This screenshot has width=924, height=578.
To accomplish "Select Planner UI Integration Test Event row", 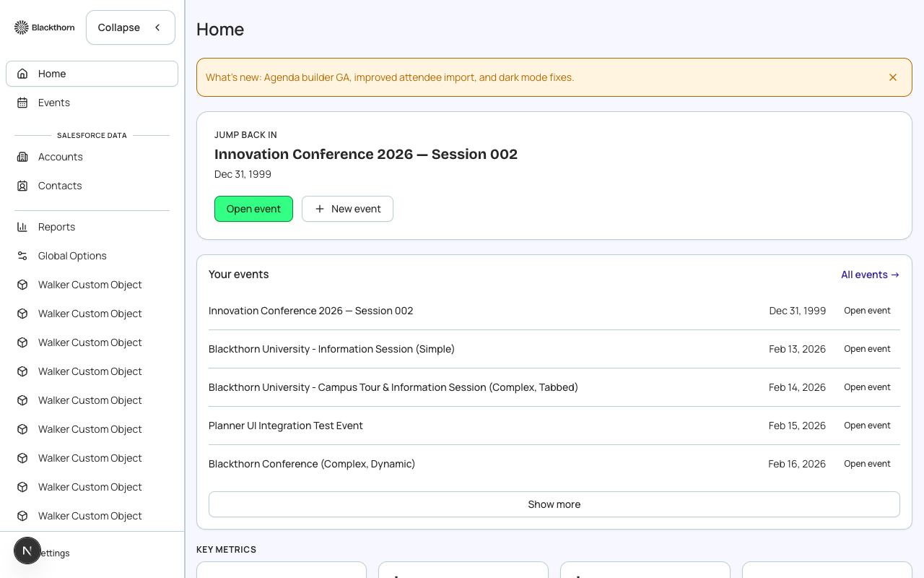I will [x=554, y=426].
